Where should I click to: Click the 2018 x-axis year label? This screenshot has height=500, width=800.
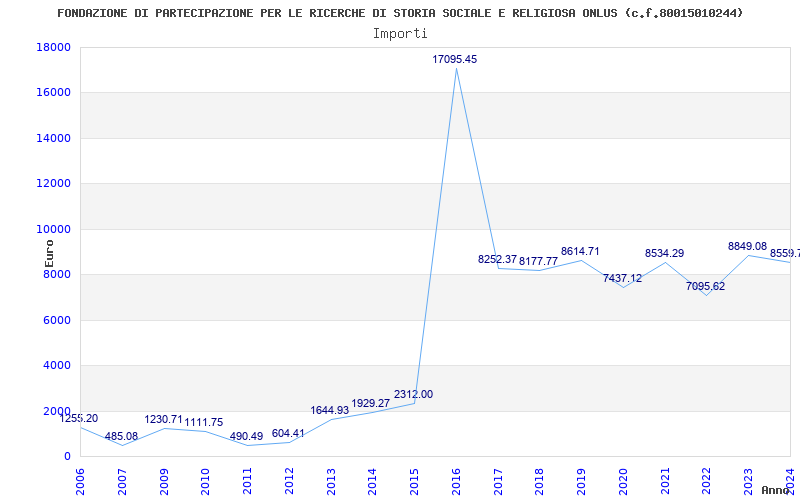click(539, 481)
